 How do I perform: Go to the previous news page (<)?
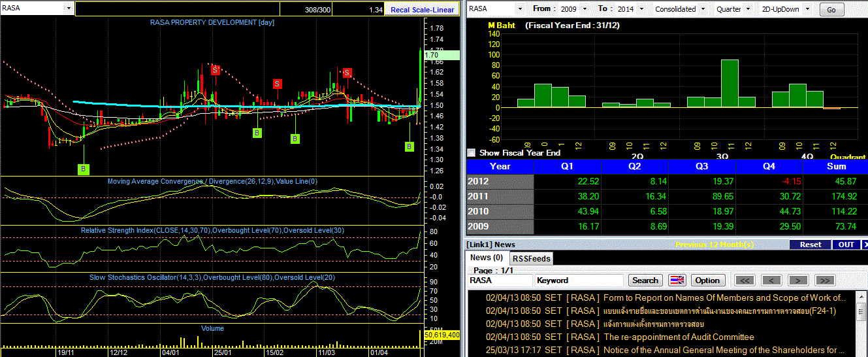(x=771, y=280)
